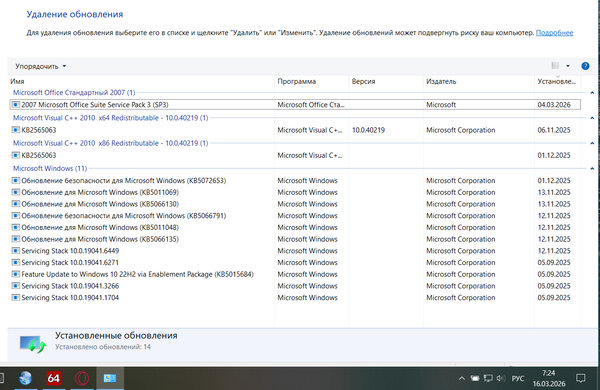Screen dimensions: 600x390
Task: Open the Упорядочить dropdown menu
Action: coord(41,66)
